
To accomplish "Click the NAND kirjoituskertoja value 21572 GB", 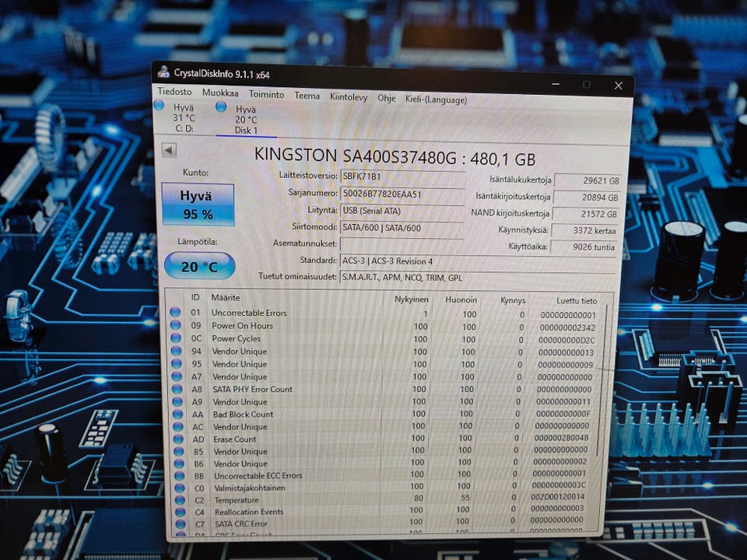I will 585,214.
